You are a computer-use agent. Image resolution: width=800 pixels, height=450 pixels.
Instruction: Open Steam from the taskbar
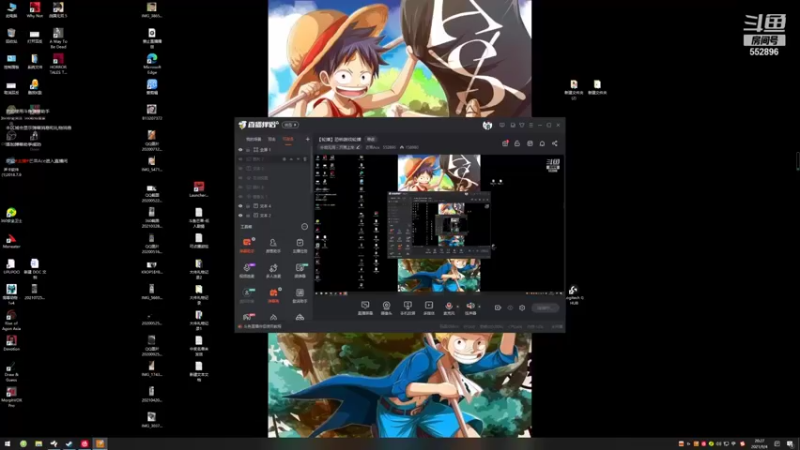69,444
